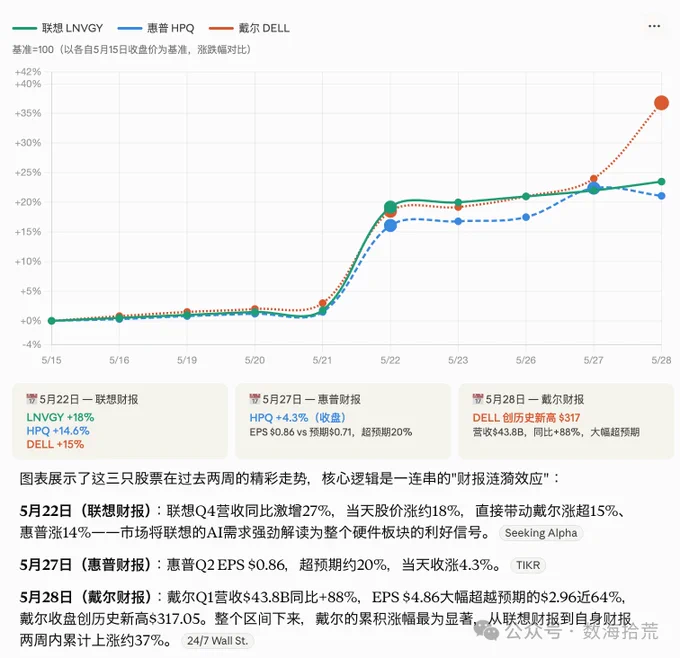Click the 基准=100 subtitle text
This screenshot has width=680, height=658.
(x=131, y=49)
